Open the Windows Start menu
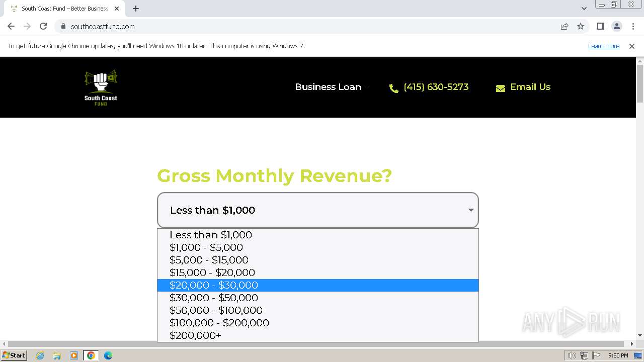The height and width of the screenshot is (362, 644). (x=14, y=355)
